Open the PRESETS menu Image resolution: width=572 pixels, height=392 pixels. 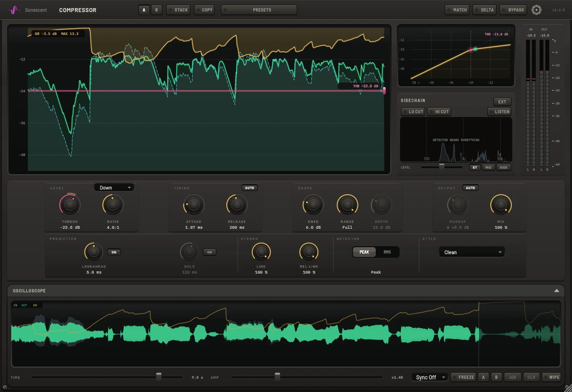pos(259,10)
